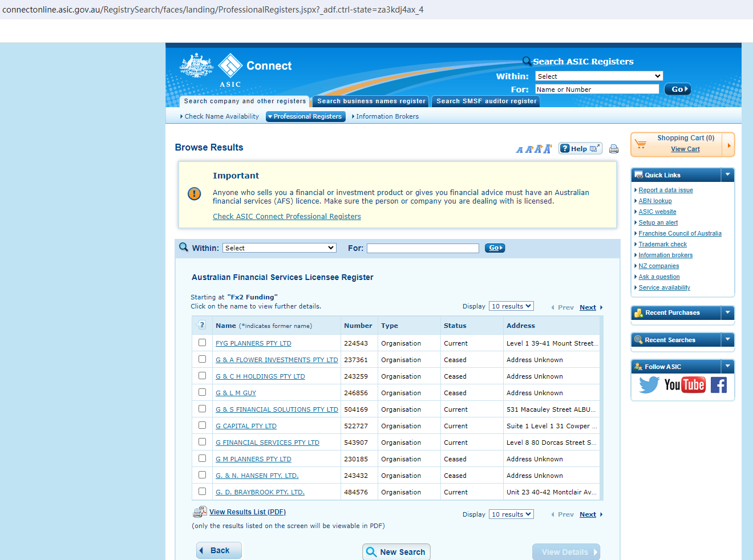The height and width of the screenshot is (560, 753).
Task: Collapse the Quick Links panel
Action: click(x=727, y=175)
